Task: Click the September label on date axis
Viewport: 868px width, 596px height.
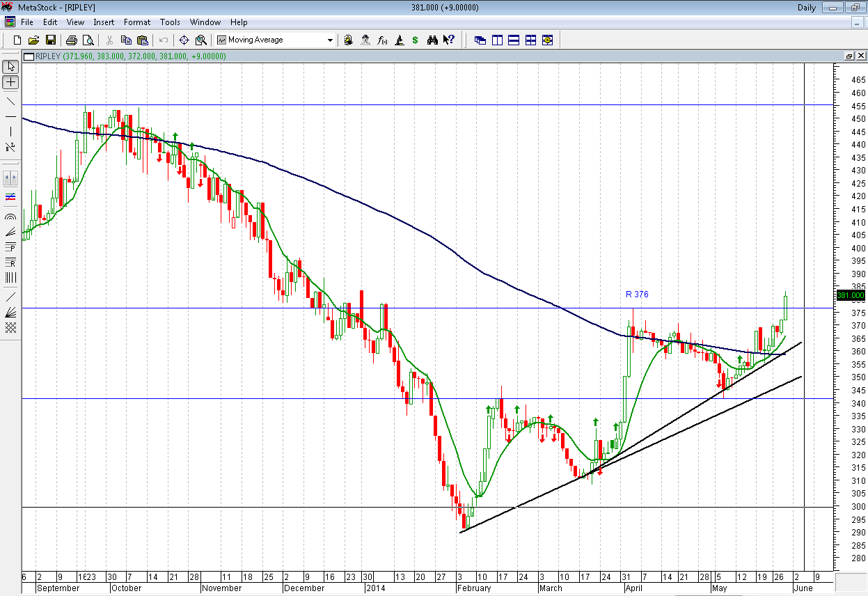Action: pos(58,588)
